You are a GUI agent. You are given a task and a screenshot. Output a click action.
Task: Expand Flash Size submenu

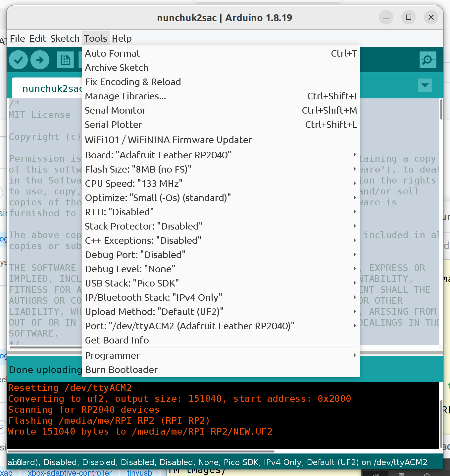221,169
